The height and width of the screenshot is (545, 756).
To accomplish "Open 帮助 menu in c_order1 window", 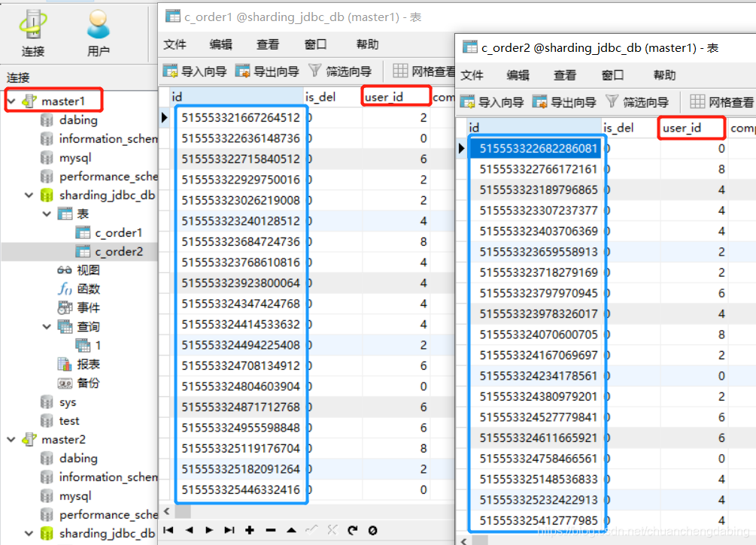I will [x=367, y=44].
